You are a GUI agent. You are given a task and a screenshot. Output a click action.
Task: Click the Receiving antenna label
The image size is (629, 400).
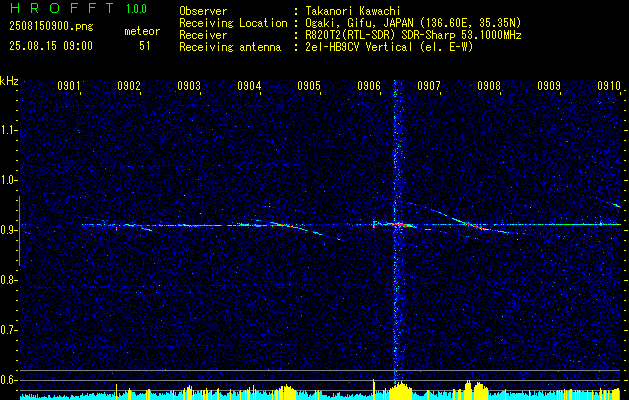point(230,47)
